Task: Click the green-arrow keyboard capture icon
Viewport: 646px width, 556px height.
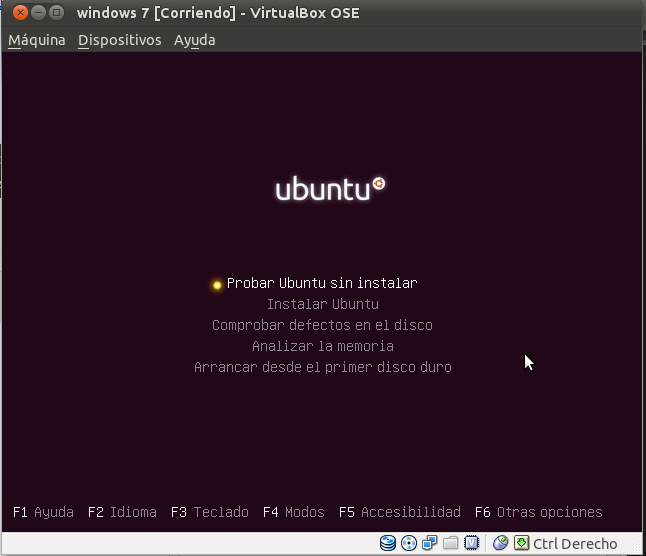Action: pyautogui.click(x=521, y=543)
